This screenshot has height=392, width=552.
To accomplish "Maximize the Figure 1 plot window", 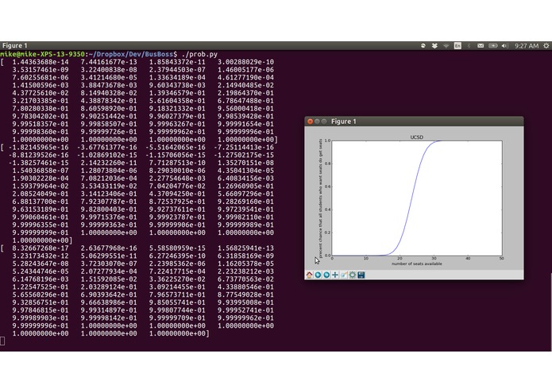I will click(x=324, y=121).
